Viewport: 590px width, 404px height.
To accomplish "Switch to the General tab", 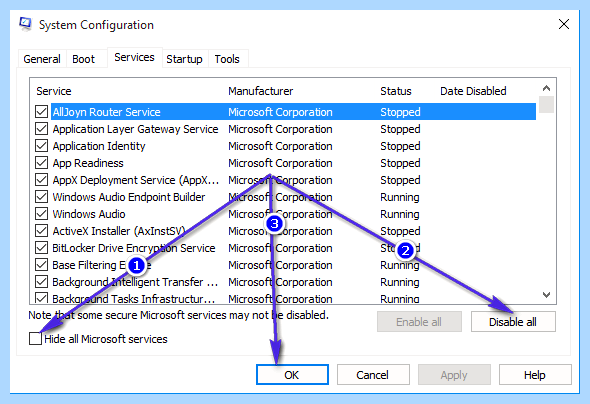I will [42, 59].
